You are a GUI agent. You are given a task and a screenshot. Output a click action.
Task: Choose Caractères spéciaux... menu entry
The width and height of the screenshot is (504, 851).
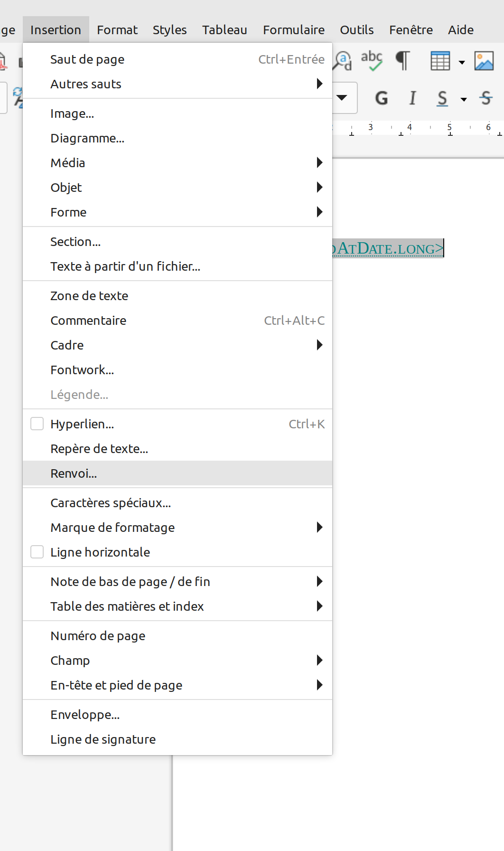(111, 502)
